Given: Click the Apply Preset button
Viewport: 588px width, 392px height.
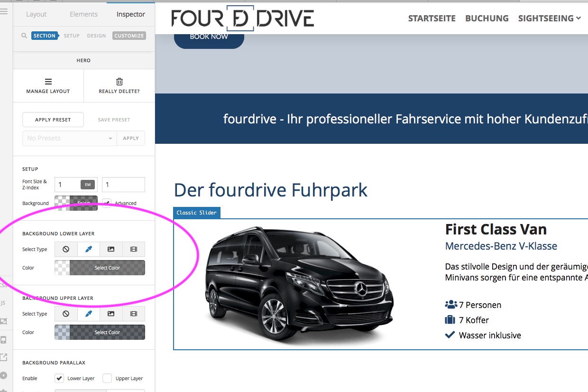Looking at the screenshot, I should click(53, 120).
